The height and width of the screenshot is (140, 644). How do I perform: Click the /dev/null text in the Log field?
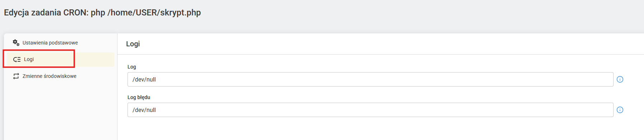tap(144, 80)
